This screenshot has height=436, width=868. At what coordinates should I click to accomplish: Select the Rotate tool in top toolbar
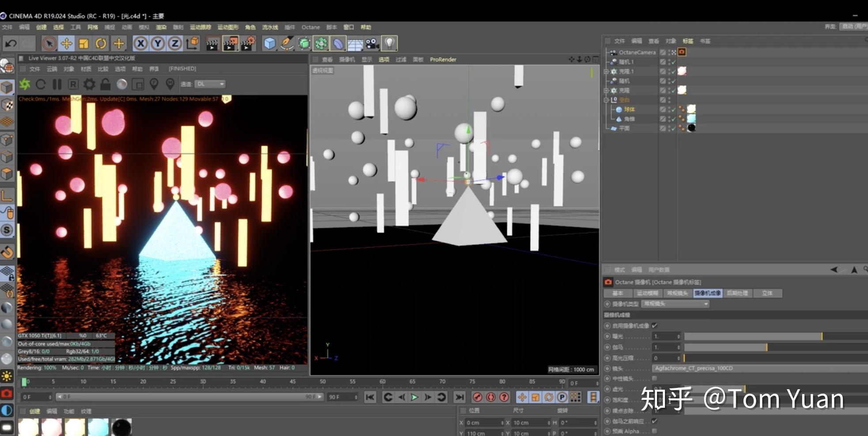[101, 43]
